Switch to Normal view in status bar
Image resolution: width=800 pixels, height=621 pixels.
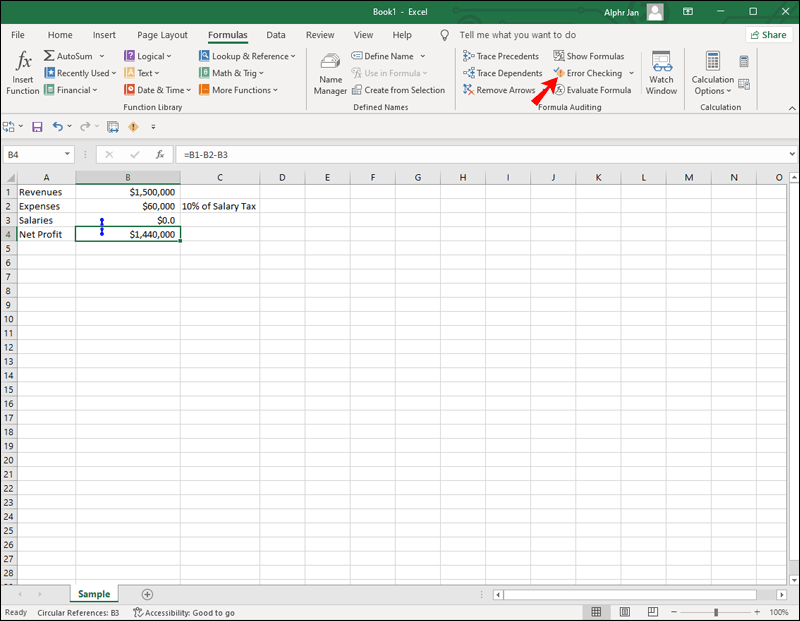(x=596, y=612)
